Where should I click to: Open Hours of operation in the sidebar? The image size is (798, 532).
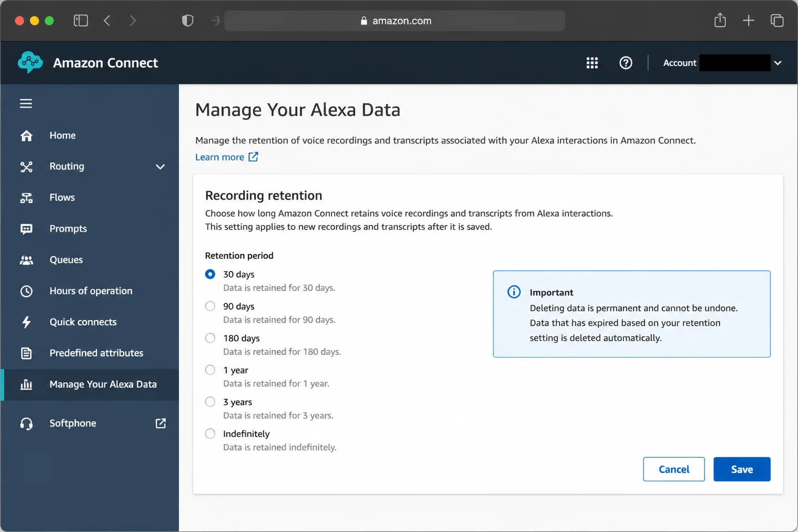(90, 291)
